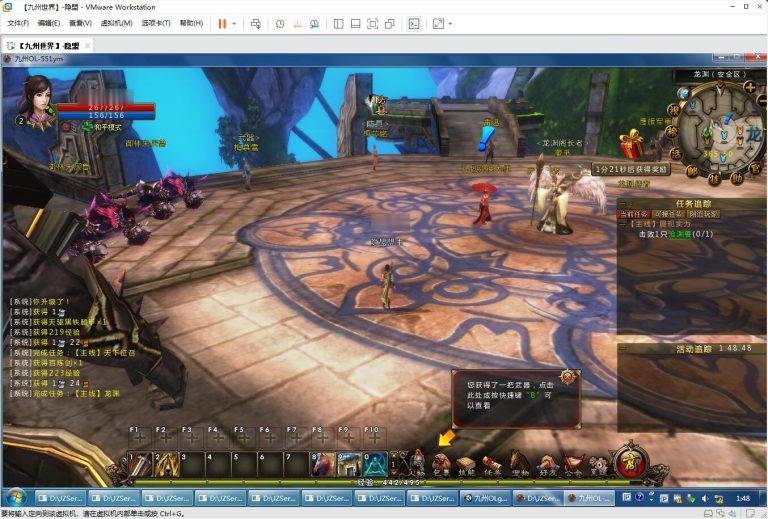Use the town portal item in slot 9

[349, 464]
